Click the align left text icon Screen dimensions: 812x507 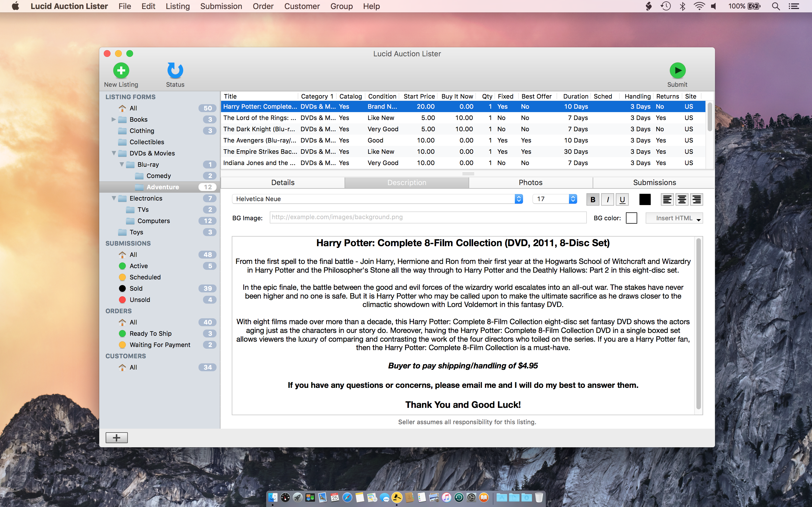click(x=667, y=199)
